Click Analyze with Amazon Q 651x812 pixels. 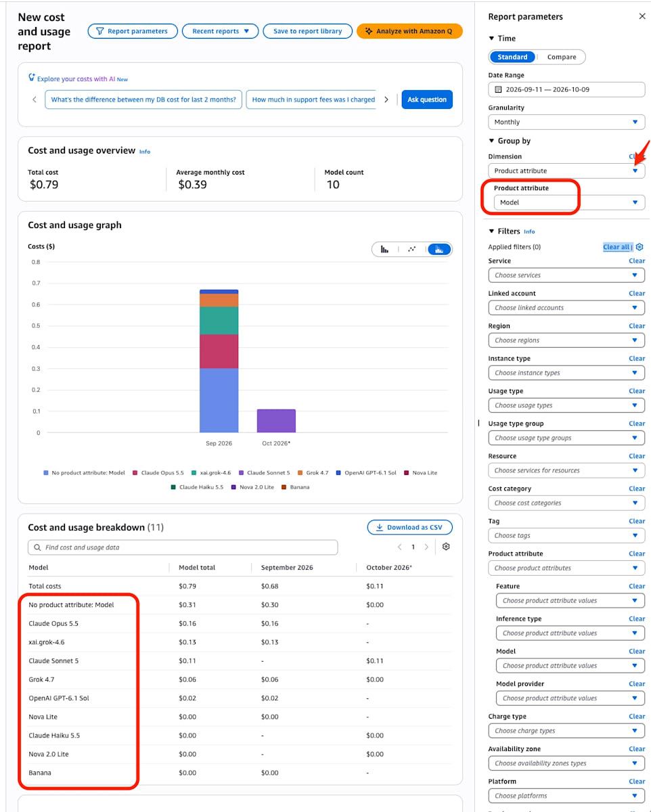pos(409,31)
